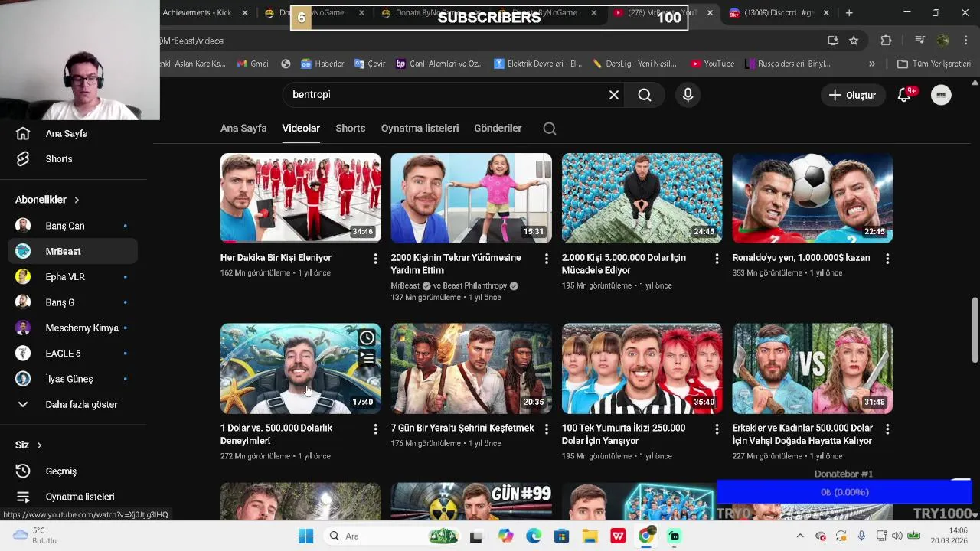980x551 pixels.
Task: Open options for 100 Tek Yumurta İkizi
Action: (717, 429)
